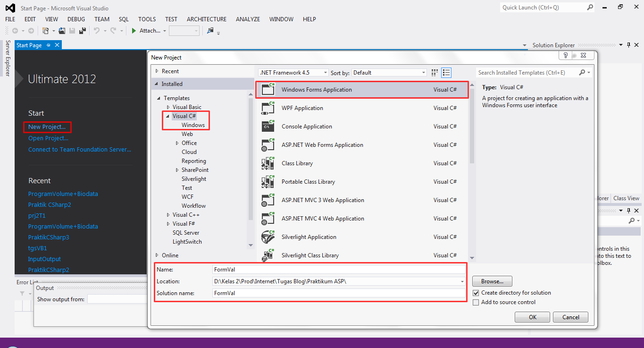Click the New Project toolbar icon
644x348 pixels.
(x=45, y=31)
